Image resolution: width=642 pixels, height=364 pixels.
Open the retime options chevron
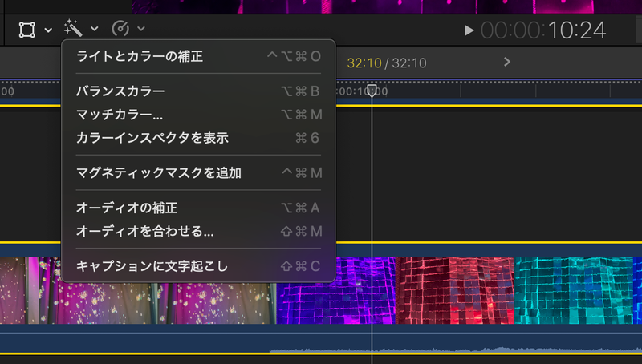click(141, 29)
